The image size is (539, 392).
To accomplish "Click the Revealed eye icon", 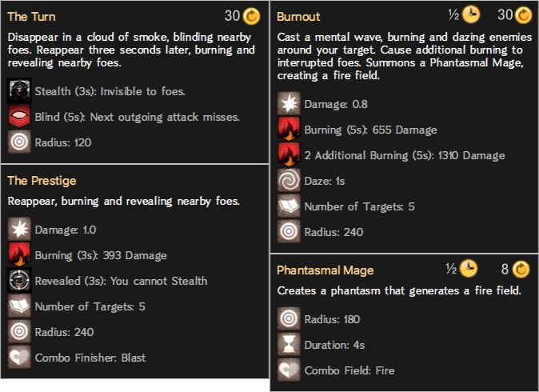I will point(19,280).
